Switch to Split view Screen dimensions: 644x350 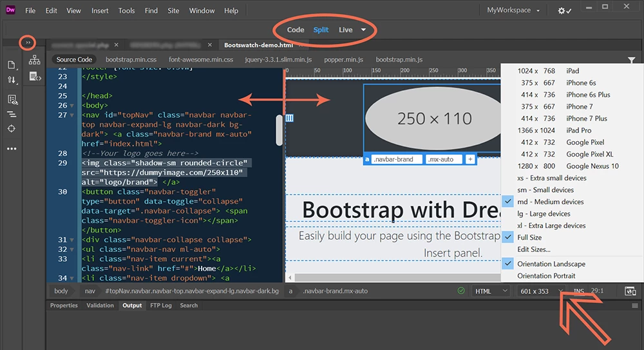[x=321, y=30]
